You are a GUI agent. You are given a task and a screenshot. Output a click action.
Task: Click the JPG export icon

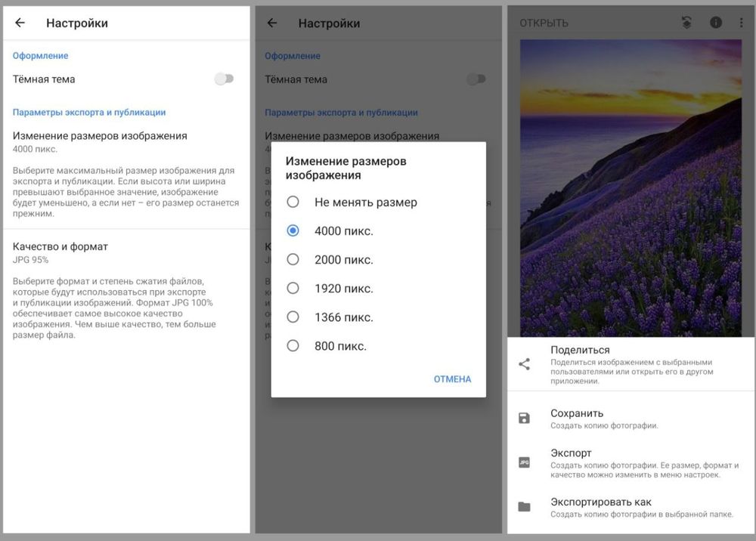(x=524, y=462)
